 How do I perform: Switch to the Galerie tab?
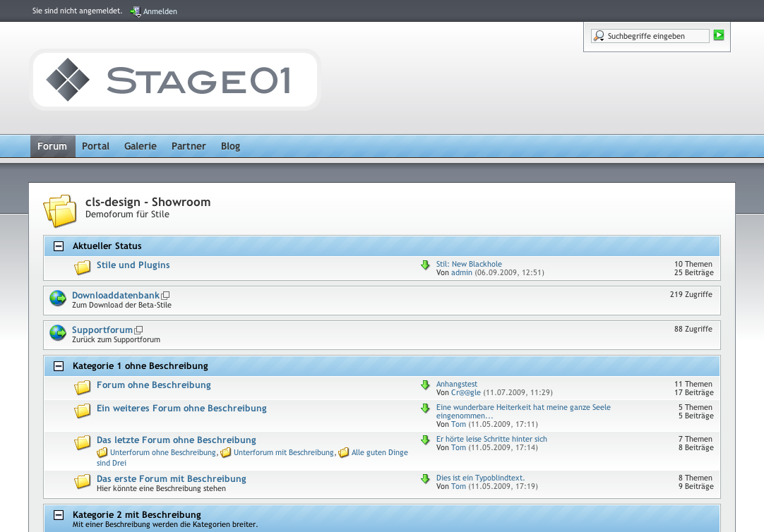pos(141,146)
